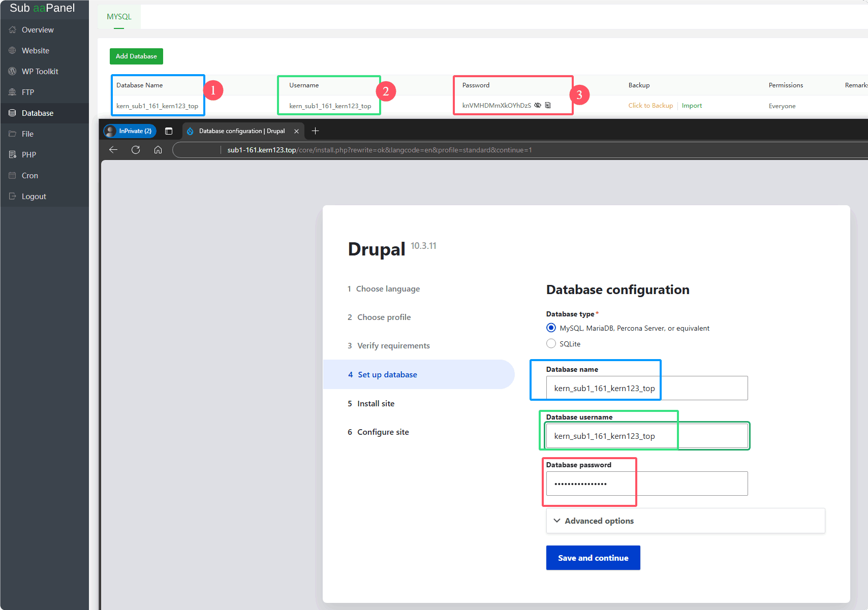Click the Database Name column header
The width and height of the screenshot is (868, 610).
coord(139,85)
